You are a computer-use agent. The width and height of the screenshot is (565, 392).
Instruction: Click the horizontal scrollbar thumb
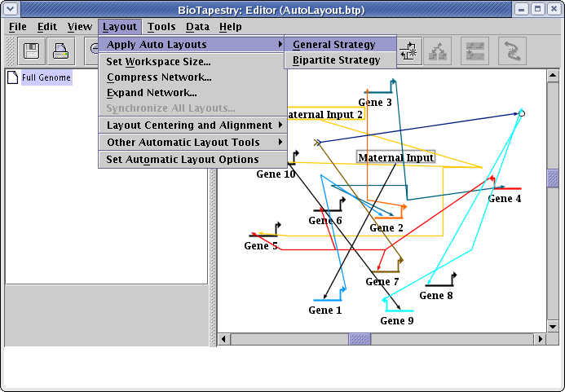tap(359, 339)
